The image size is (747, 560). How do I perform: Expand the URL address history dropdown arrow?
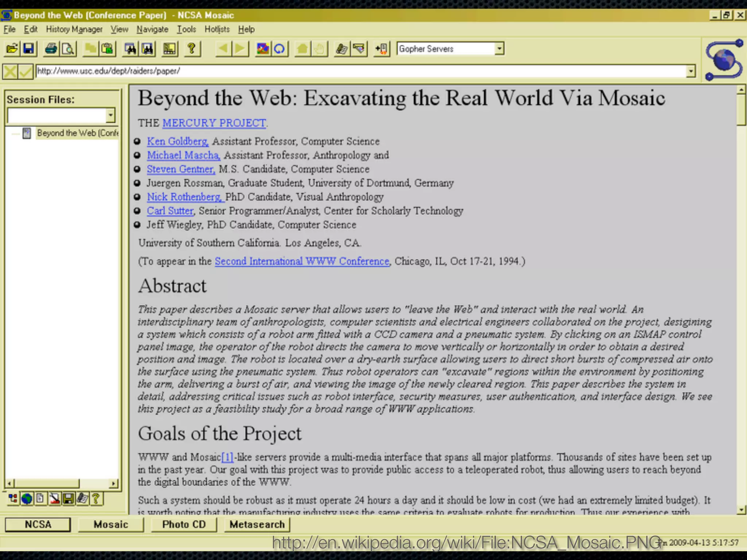(690, 71)
